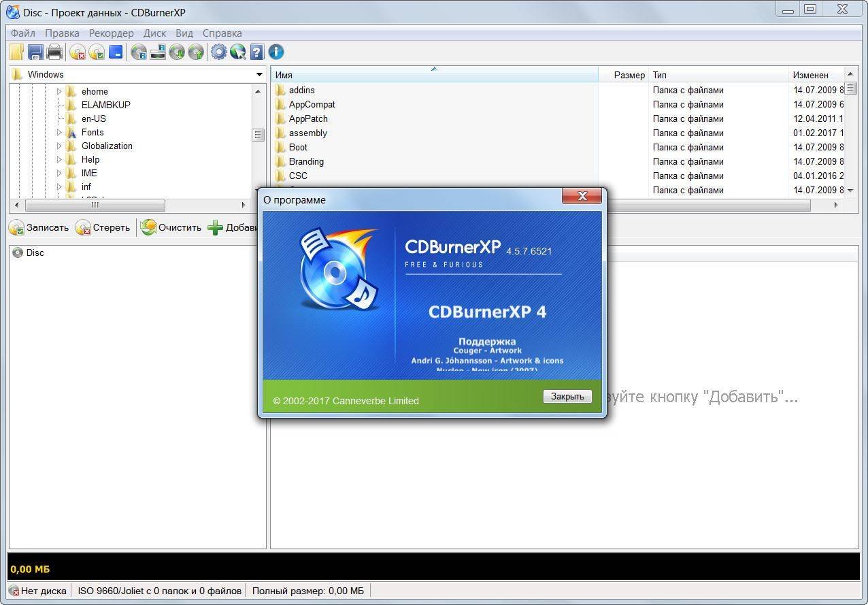Expand the ehome folder node
This screenshot has height=605, width=868.
[59, 91]
